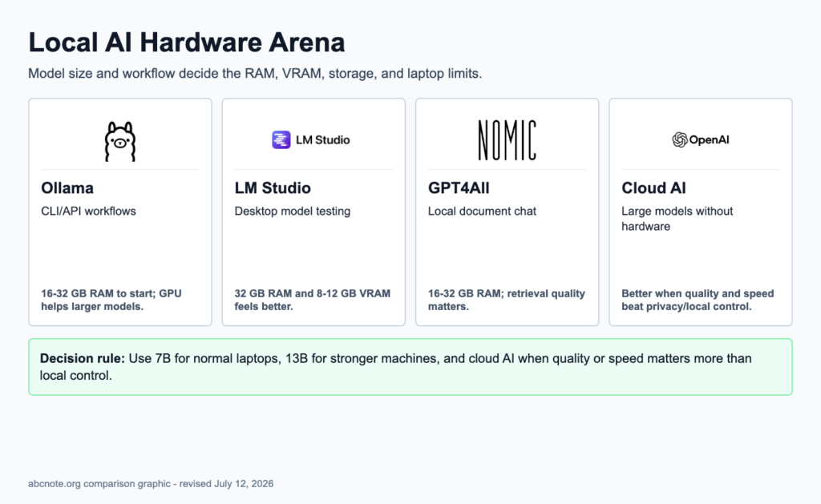Image resolution: width=821 pixels, height=504 pixels.
Task: Click the 'Local AI Hardware Arena' title
Action: click(186, 42)
